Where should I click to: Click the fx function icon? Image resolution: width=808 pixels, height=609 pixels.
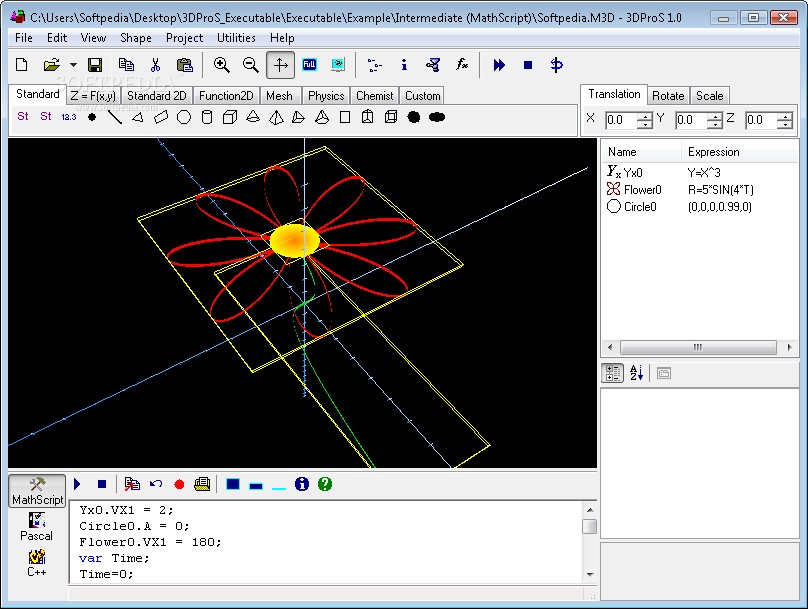point(462,65)
